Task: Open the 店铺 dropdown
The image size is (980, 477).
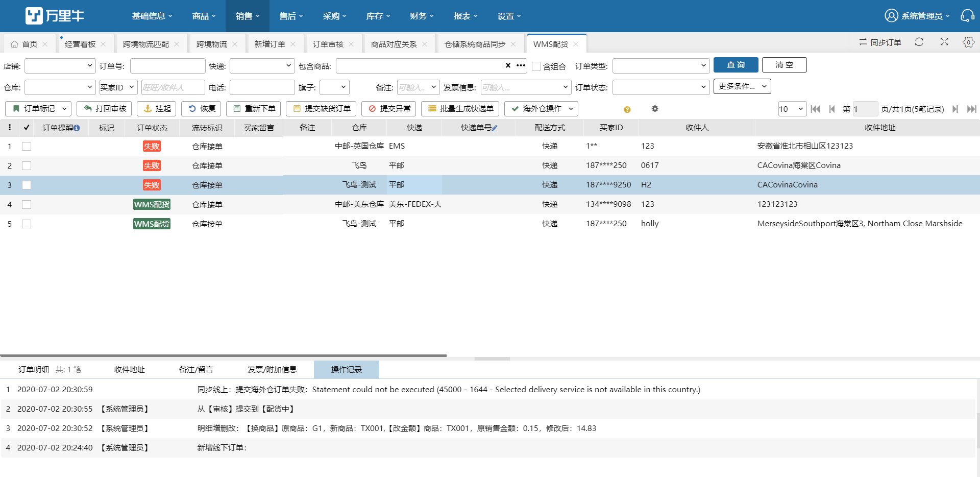Action: click(60, 66)
